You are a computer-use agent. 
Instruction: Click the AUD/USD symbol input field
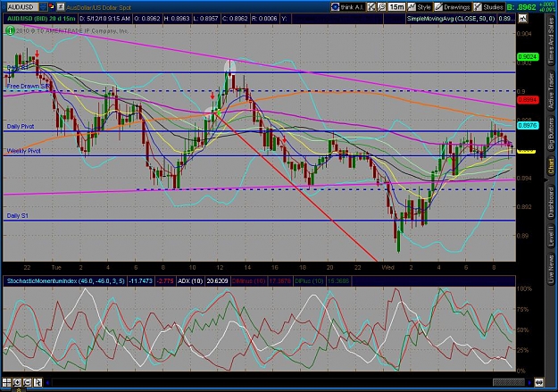coord(22,7)
